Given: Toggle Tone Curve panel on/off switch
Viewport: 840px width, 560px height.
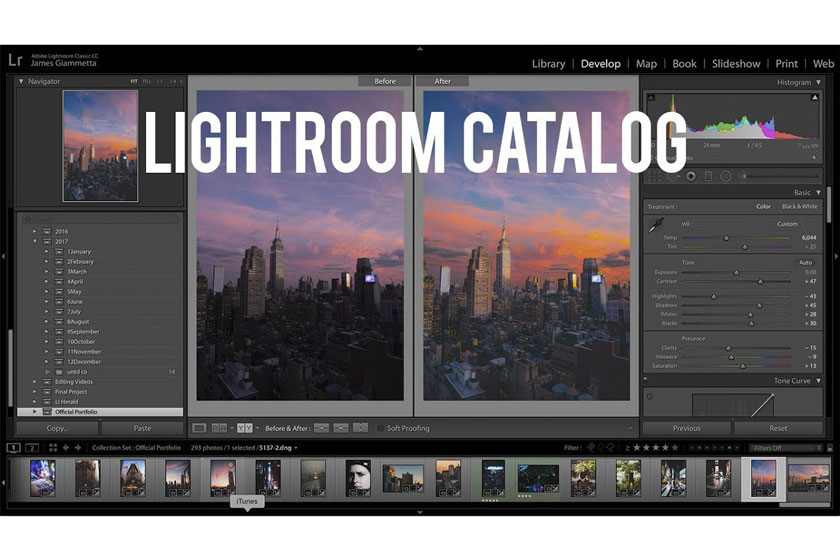Looking at the screenshot, I should tap(646, 379).
